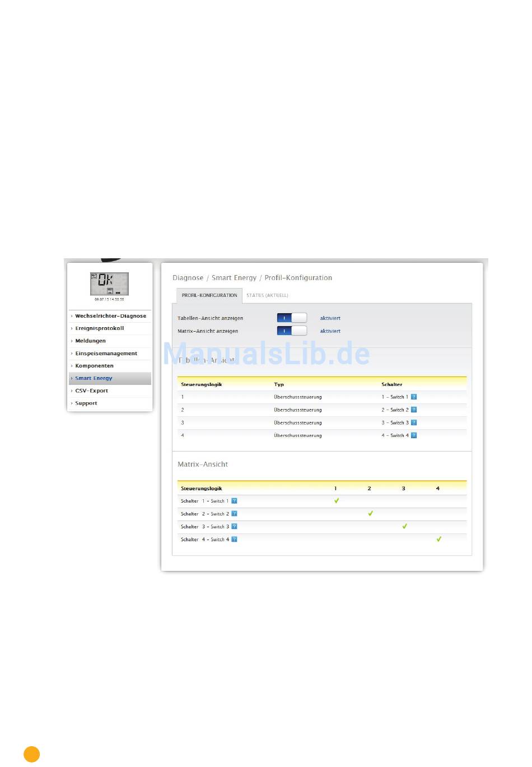
Task: Expand Komponenten sidebar entry
Action: [x=94, y=366]
